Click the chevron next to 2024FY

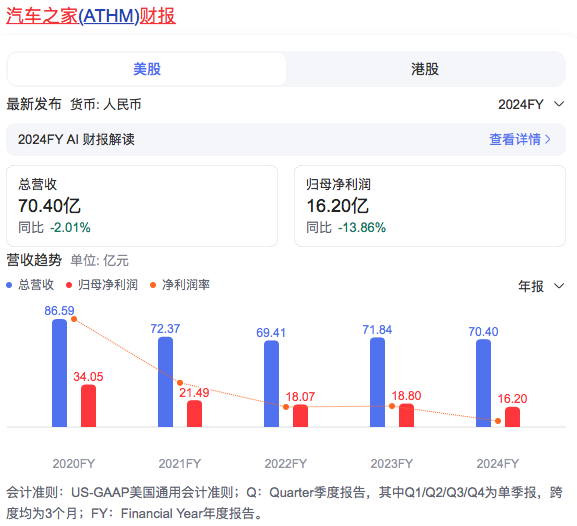(x=559, y=104)
